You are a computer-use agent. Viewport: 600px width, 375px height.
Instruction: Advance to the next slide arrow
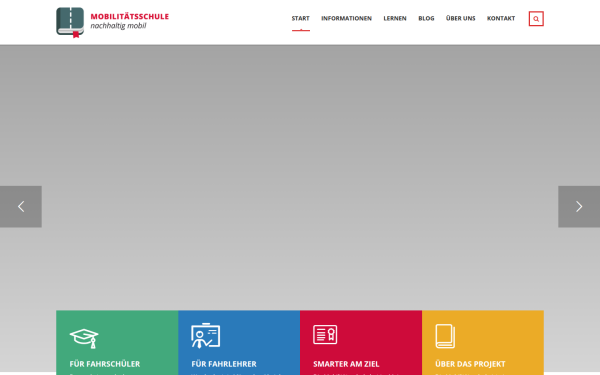(579, 207)
